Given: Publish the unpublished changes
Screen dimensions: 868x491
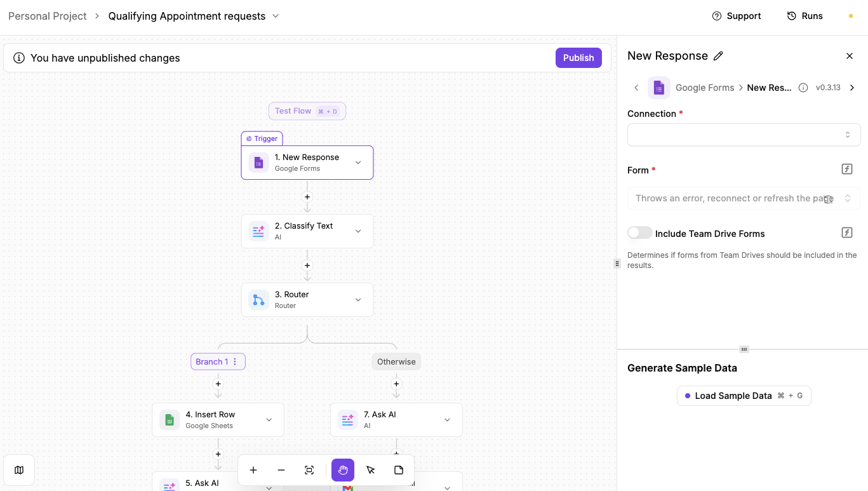Looking at the screenshot, I should pyautogui.click(x=578, y=57).
